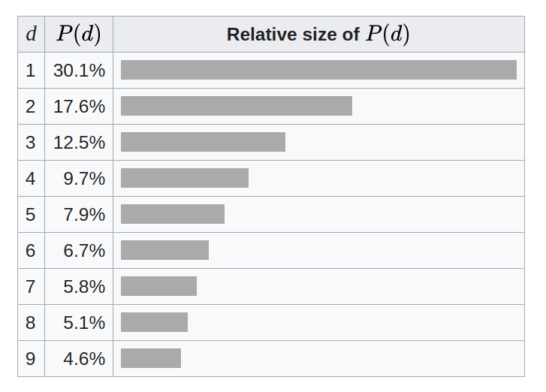Click the gray bar in the 5.8% row
The image size is (546, 392).
click(158, 286)
